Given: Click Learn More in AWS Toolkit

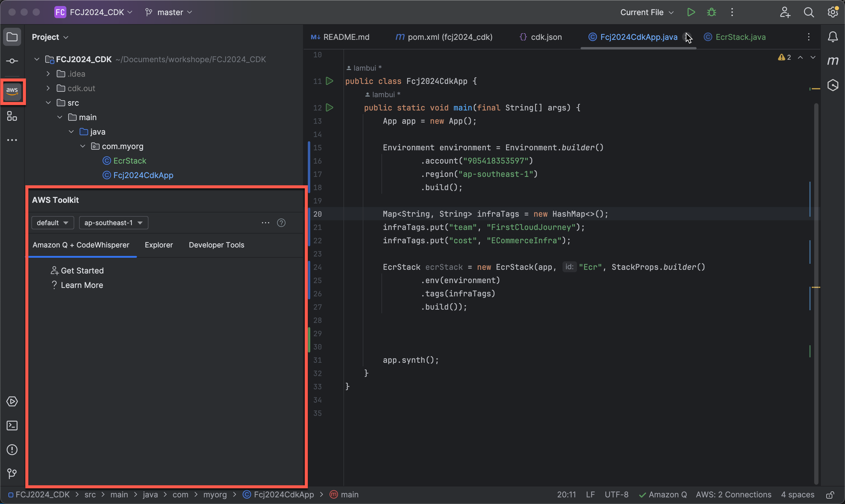Looking at the screenshot, I should pyautogui.click(x=81, y=285).
